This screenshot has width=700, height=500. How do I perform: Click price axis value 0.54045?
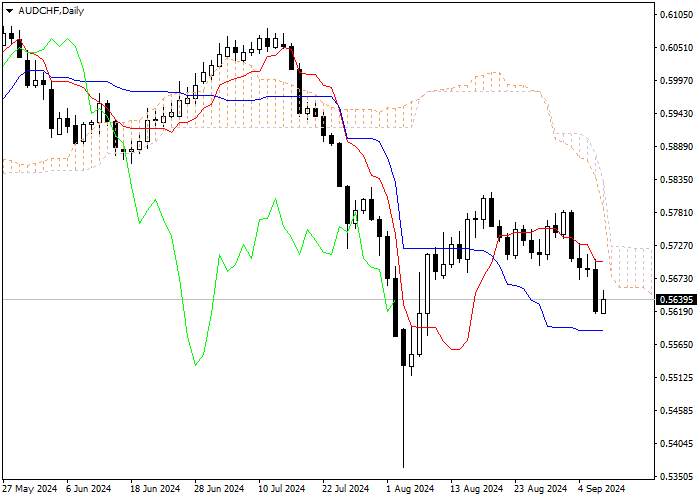pos(677,443)
